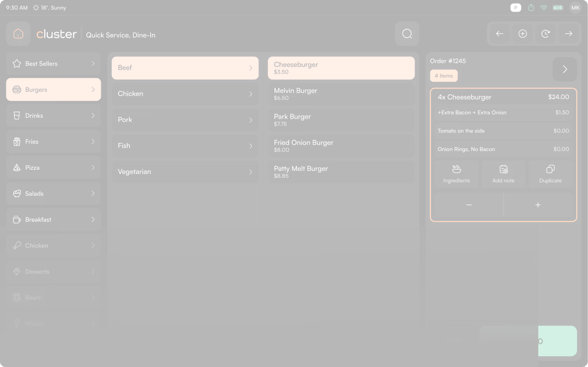Add new order with plus circle icon
The width and height of the screenshot is (588, 367).
522,33
